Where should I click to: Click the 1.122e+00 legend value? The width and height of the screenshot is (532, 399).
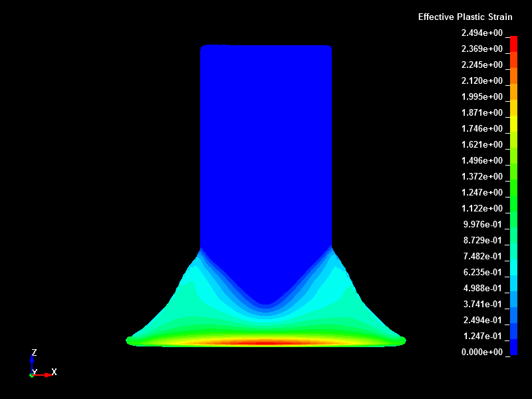(482, 208)
